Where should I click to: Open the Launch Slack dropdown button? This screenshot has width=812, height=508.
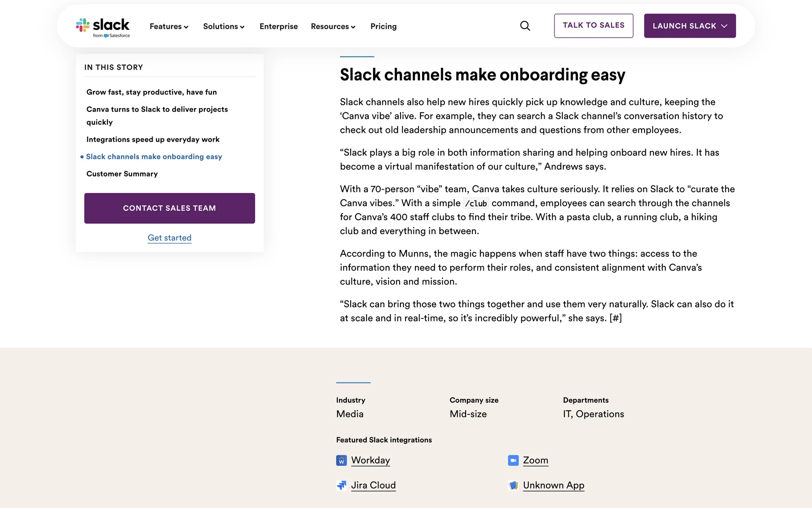pyautogui.click(x=689, y=26)
